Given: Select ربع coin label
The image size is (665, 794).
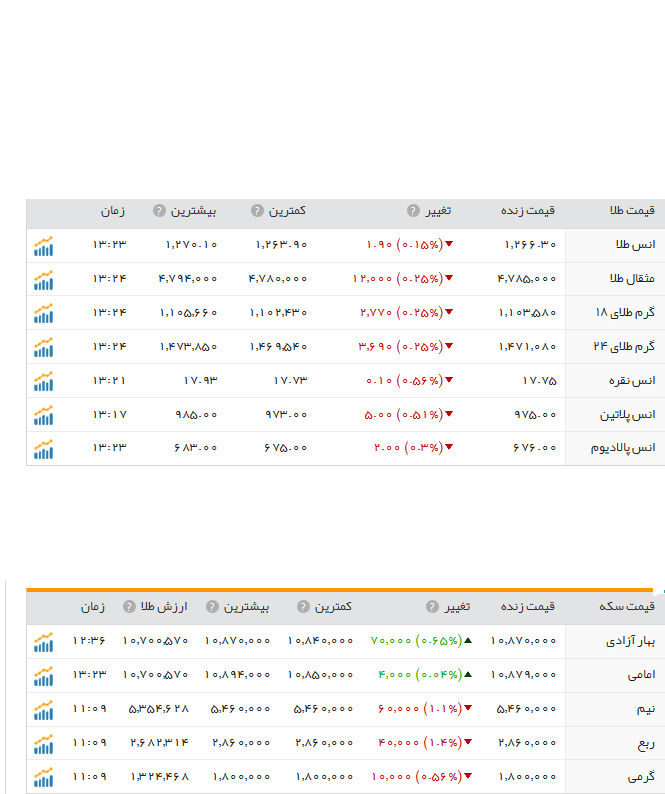Looking at the screenshot, I should 646,743.
